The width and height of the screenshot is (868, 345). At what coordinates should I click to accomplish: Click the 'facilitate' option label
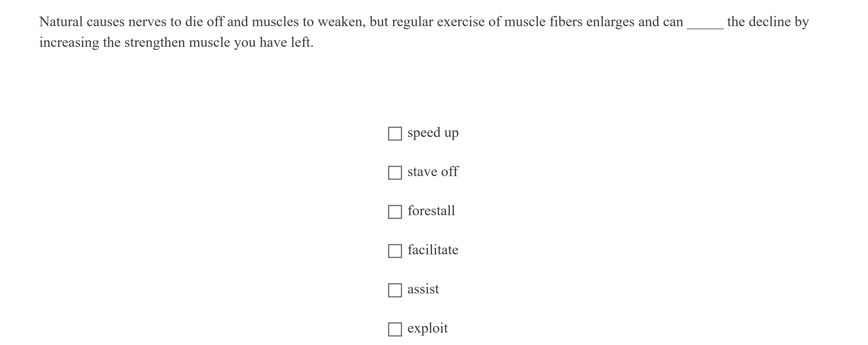433,250
